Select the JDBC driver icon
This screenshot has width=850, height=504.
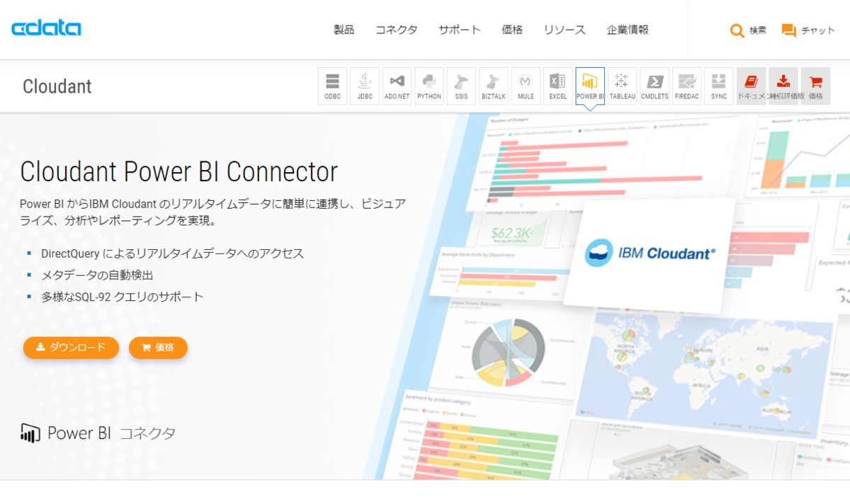pyautogui.click(x=365, y=86)
